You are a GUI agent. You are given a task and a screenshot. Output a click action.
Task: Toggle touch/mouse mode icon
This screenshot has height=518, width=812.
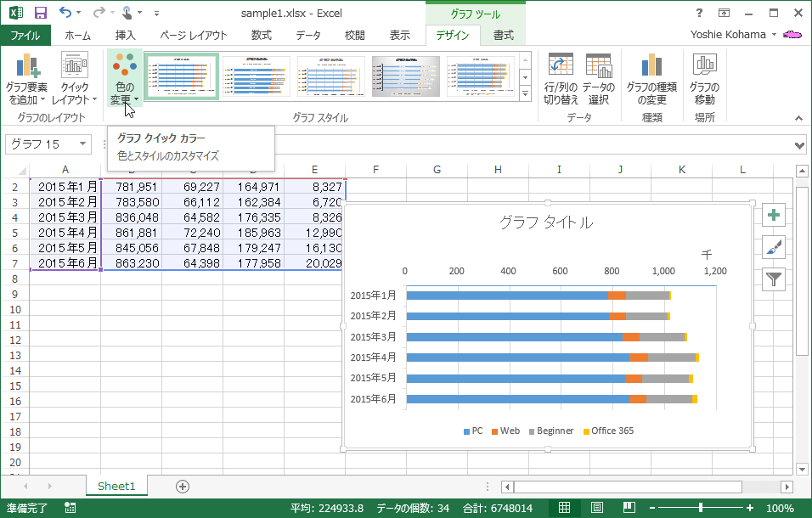127,13
